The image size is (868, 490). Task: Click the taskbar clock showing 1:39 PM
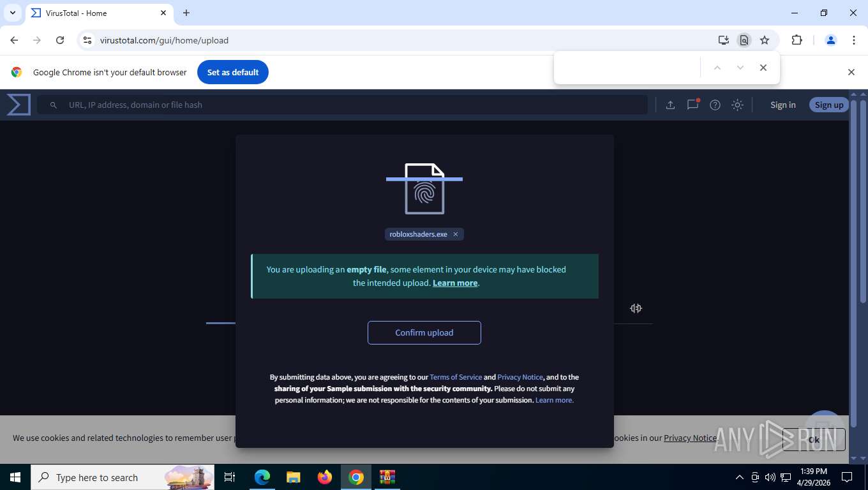point(813,477)
